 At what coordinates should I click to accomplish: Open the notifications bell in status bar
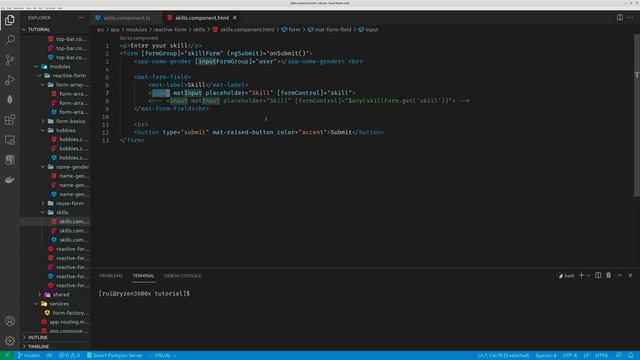coord(631,356)
